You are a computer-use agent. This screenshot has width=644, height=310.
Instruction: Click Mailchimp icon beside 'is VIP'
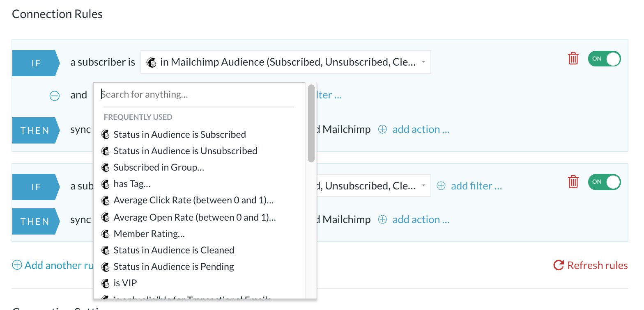coord(106,283)
